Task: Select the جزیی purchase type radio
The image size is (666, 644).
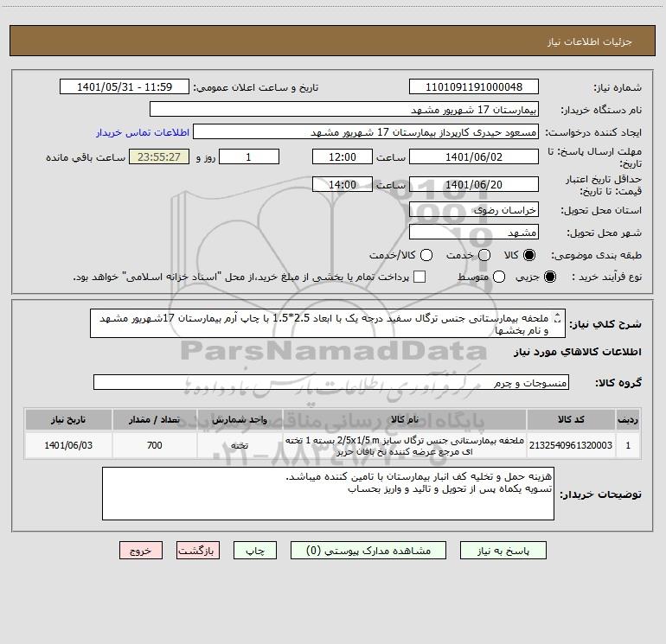Action: 550,277
